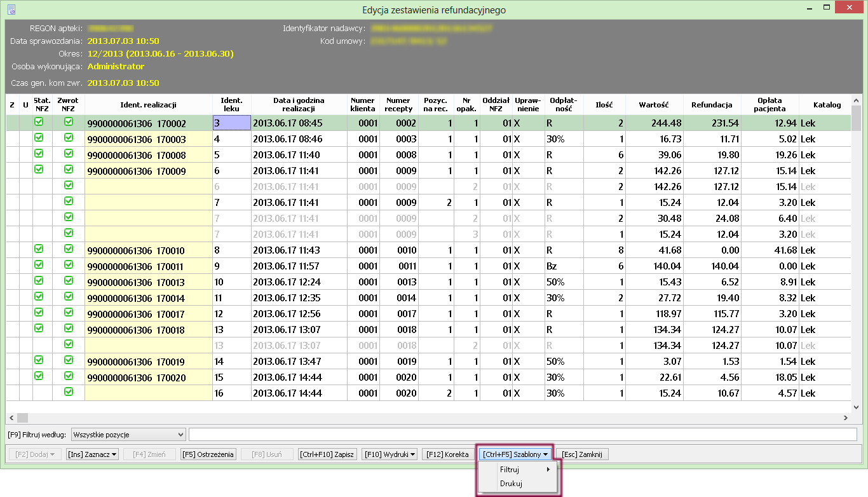Click the vertical scrollbar up arrow
The height and width of the screenshot is (497, 868).
(856, 100)
